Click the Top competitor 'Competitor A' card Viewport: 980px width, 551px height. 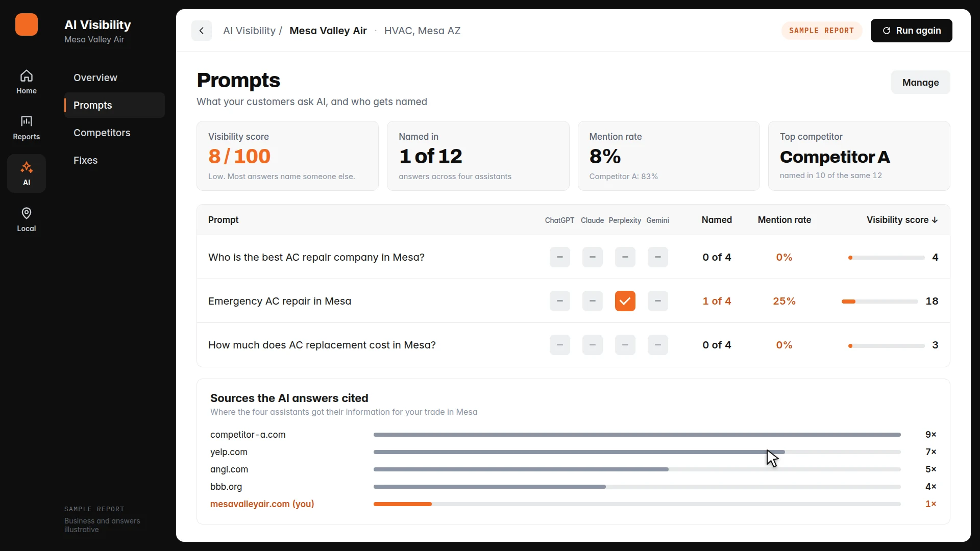[x=859, y=156]
